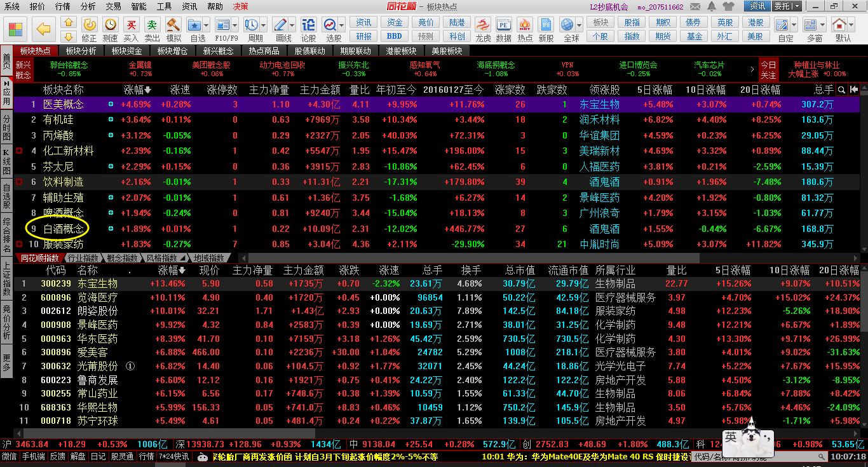Toggle the blue plus beside 有机硅
The image size is (868, 467).
point(111,119)
